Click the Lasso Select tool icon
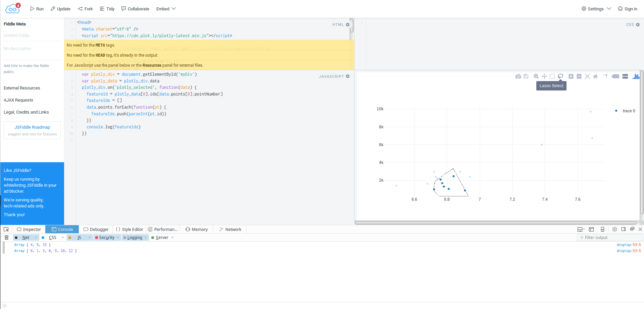Screen dimensions: 644x309 pyautogui.click(x=560, y=76)
